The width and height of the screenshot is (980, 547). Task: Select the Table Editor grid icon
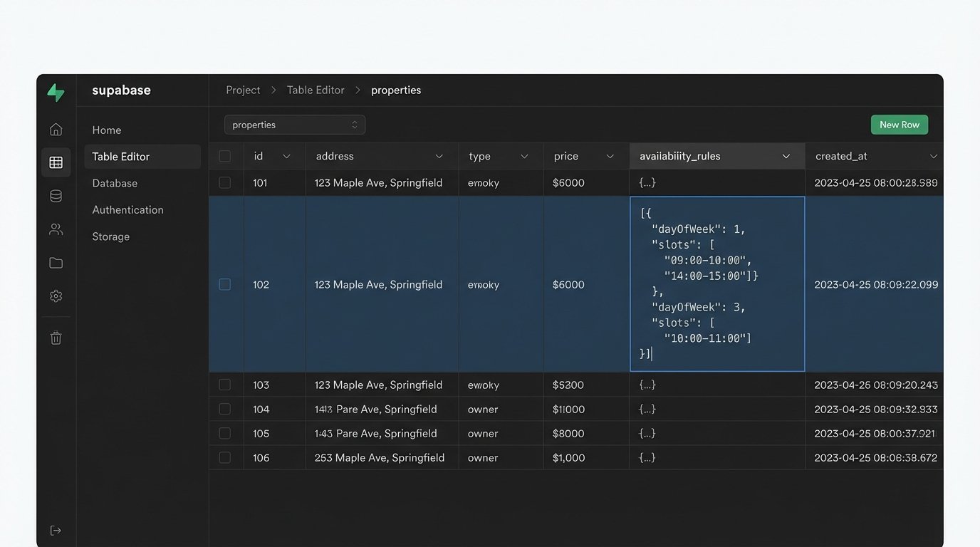pyautogui.click(x=56, y=162)
